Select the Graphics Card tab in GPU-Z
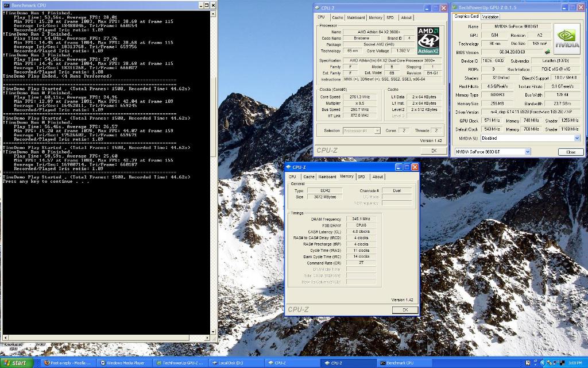This screenshot has width=588, height=368. [x=466, y=17]
